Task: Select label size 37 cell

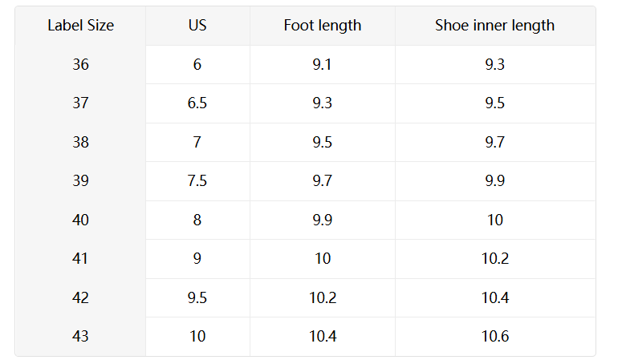Action: (x=80, y=103)
